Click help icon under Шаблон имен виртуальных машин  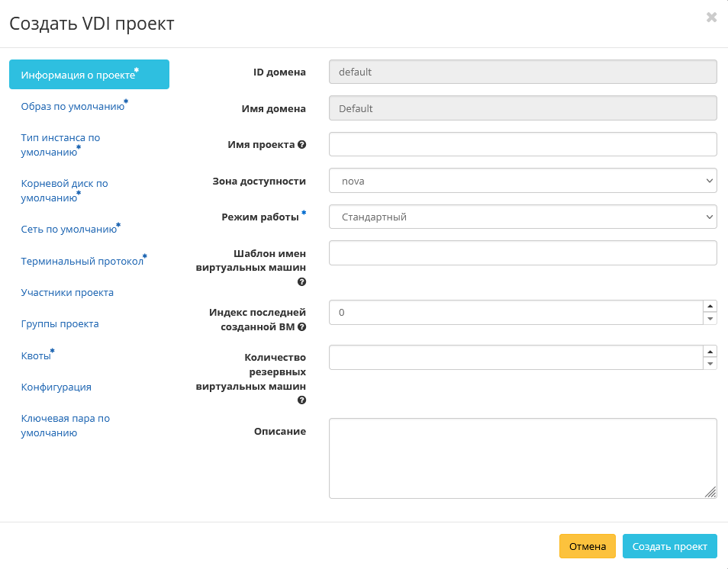tap(302, 282)
